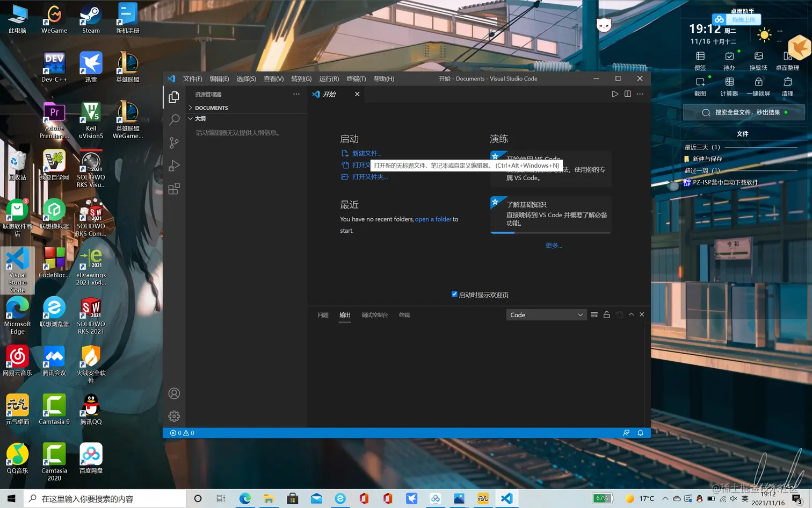Open the Manage gear icon
Screen dimensions: 812x508
[174, 416]
